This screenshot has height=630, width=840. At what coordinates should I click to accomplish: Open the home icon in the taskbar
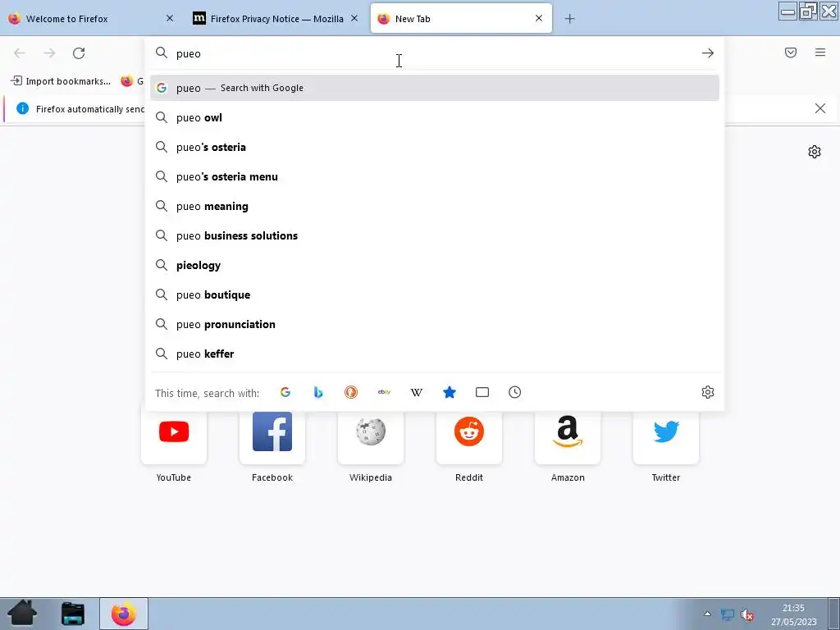click(22, 614)
